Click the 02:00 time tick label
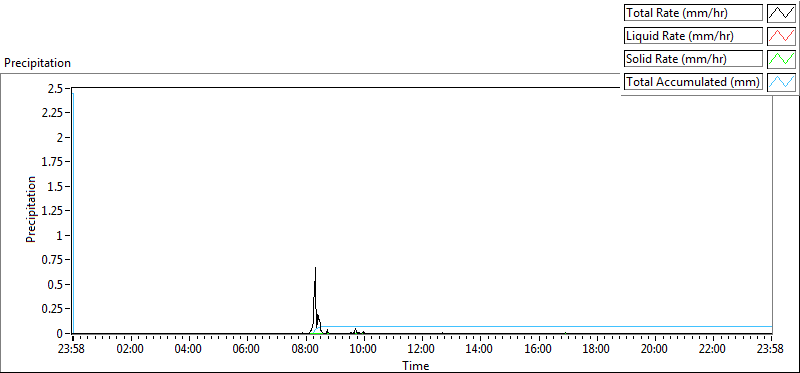The height and width of the screenshot is (373, 800). (131, 350)
